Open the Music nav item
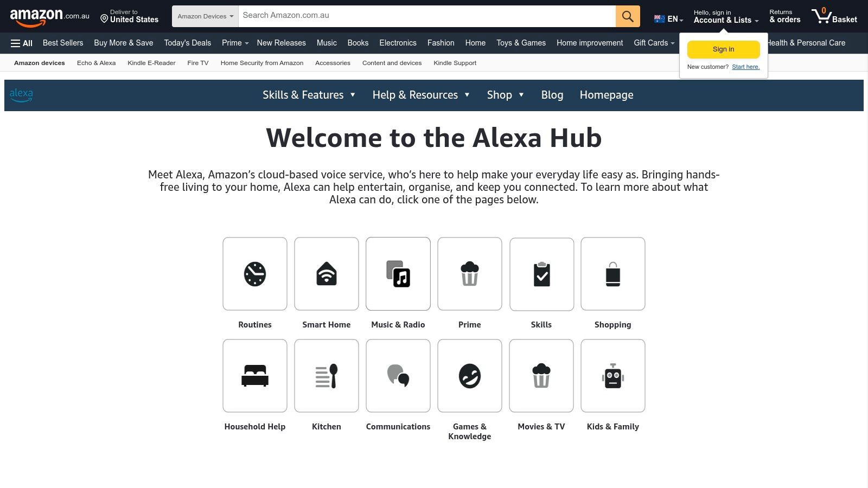The image size is (868, 488). (x=327, y=43)
